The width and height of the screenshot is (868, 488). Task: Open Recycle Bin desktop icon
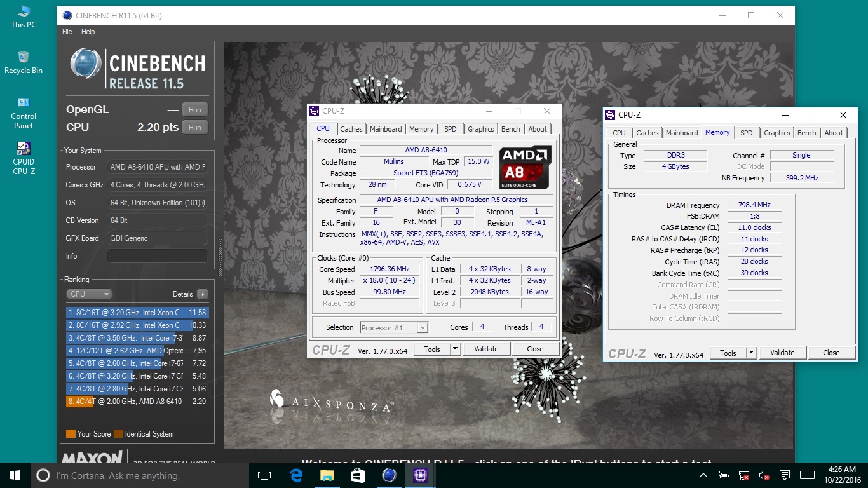24,62
